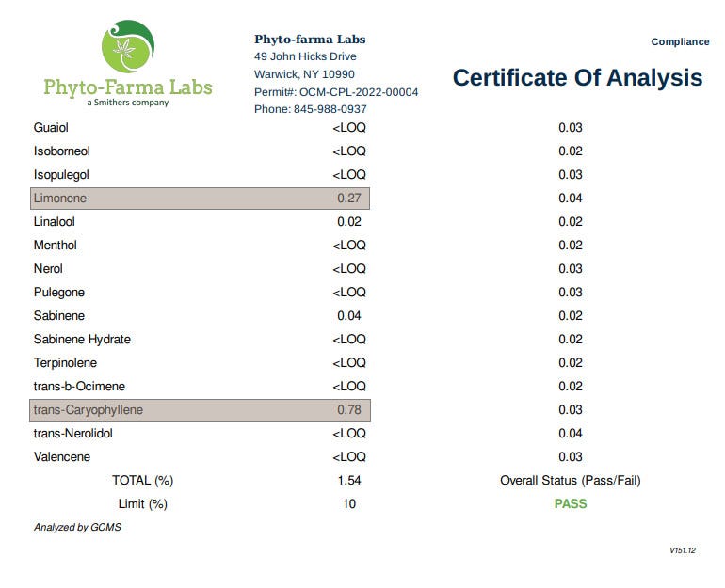Select the 'Terpinolene' row name
Image resolution: width=725 pixels, height=588 pixels.
65,363
